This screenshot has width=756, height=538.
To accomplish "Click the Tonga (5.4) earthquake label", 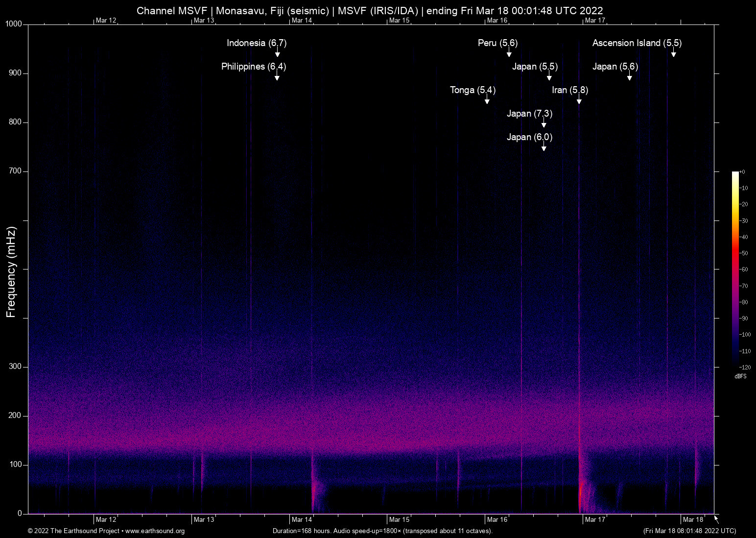I will coord(472,90).
